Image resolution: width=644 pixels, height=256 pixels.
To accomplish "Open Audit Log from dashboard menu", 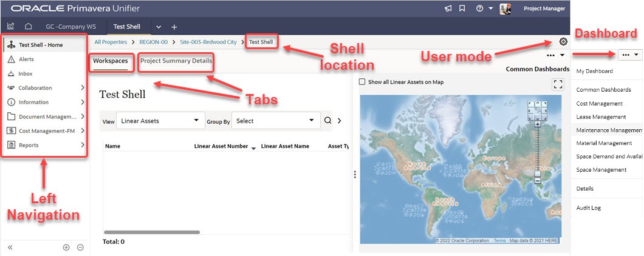I will pos(589,208).
